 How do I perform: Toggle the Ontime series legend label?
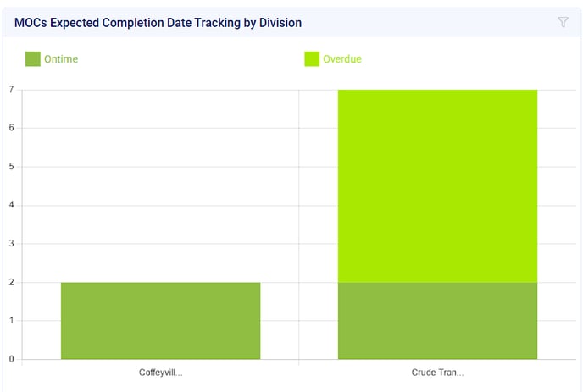(x=61, y=59)
